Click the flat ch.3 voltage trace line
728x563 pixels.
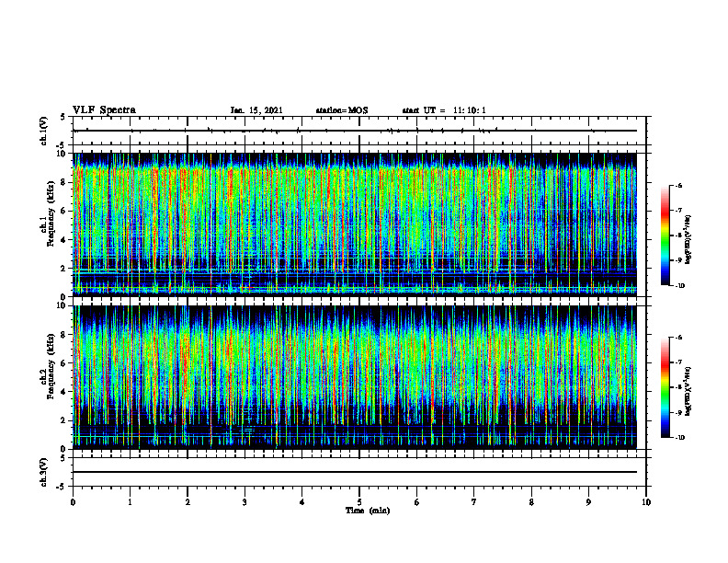click(x=355, y=472)
